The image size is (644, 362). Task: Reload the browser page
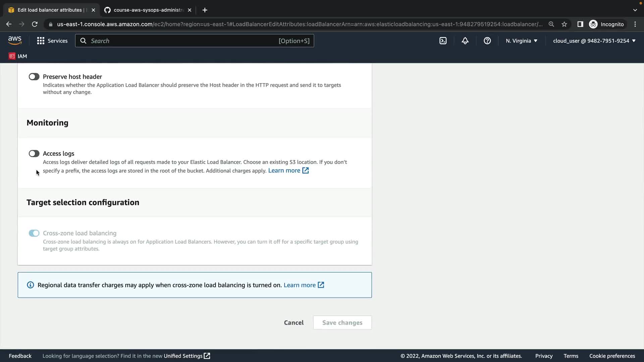click(x=35, y=24)
